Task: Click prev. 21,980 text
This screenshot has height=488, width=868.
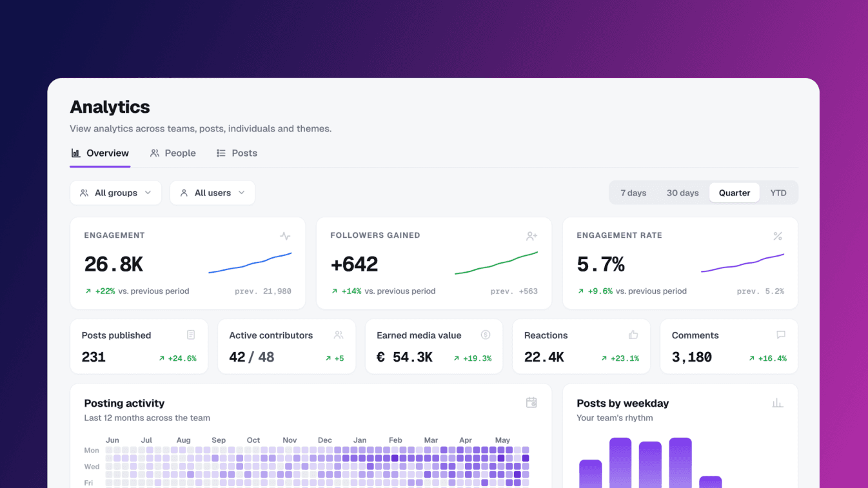Action: [x=263, y=291]
